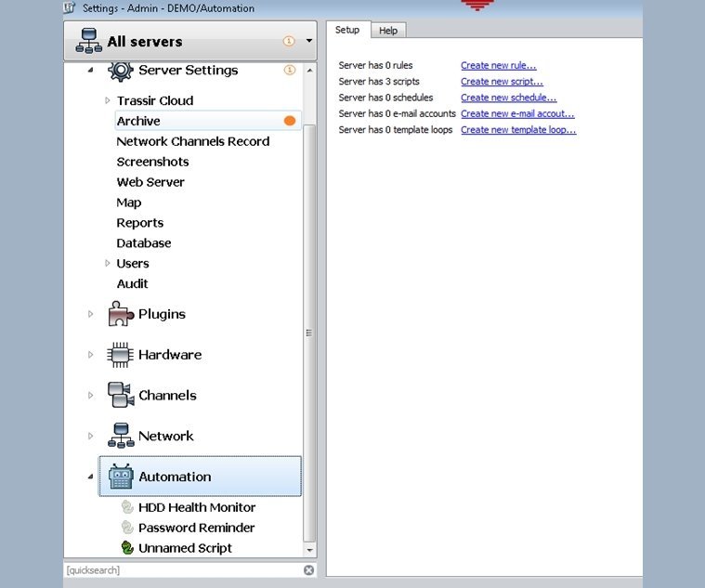Expand the Channels section
The height and width of the screenshot is (588, 705).
[x=90, y=395]
